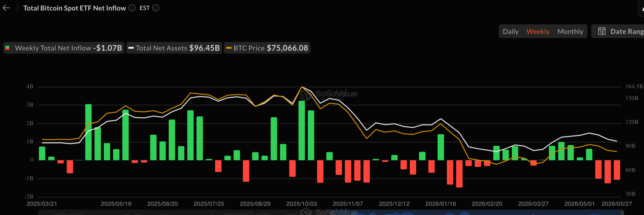644x215 pixels.
Task: Open the Date Range picker
Action: click(618, 32)
